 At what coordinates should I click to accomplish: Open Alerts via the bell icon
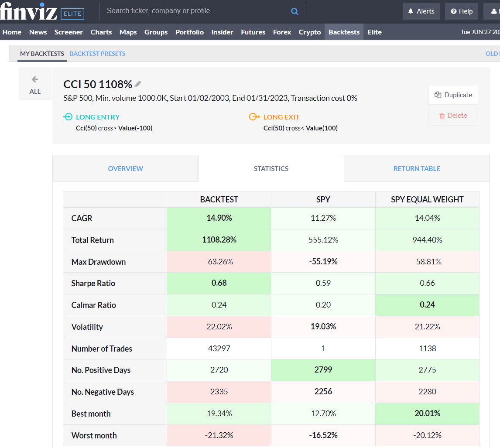pyautogui.click(x=411, y=11)
